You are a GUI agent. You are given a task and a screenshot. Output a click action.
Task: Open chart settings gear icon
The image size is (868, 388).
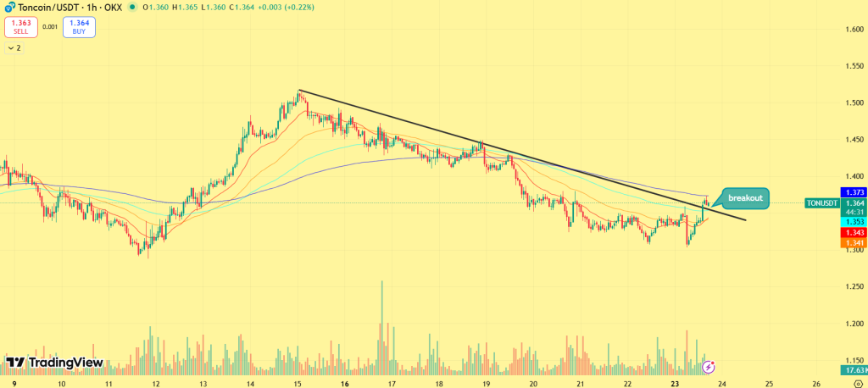coord(858,384)
